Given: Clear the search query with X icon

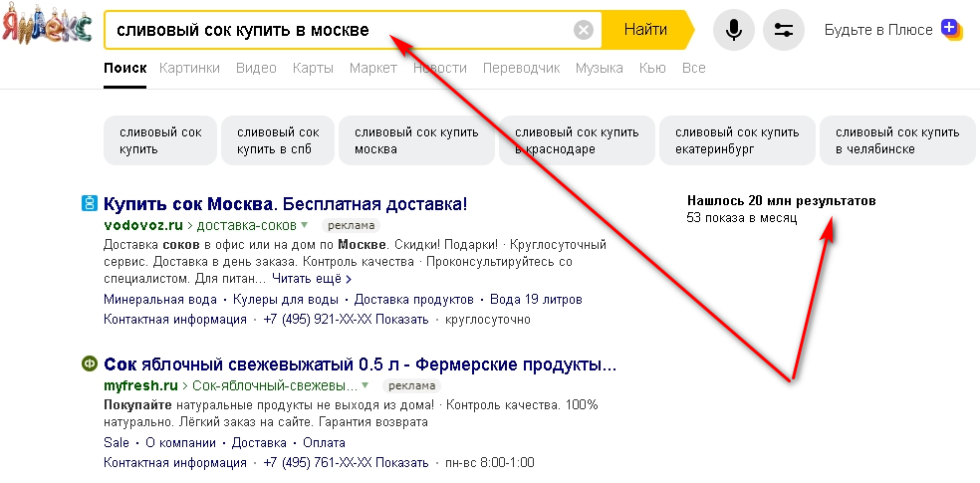Looking at the screenshot, I should pos(584,30).
